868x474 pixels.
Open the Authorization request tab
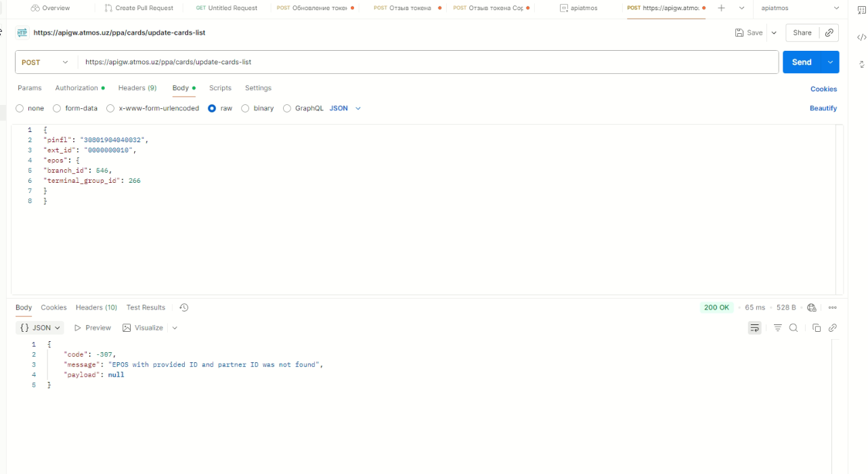click(80, 88)
